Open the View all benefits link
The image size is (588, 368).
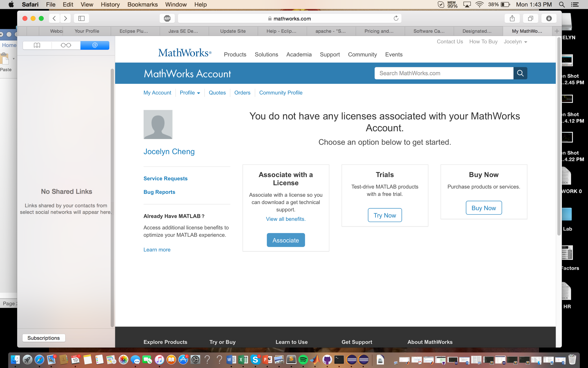pos(286,219)
